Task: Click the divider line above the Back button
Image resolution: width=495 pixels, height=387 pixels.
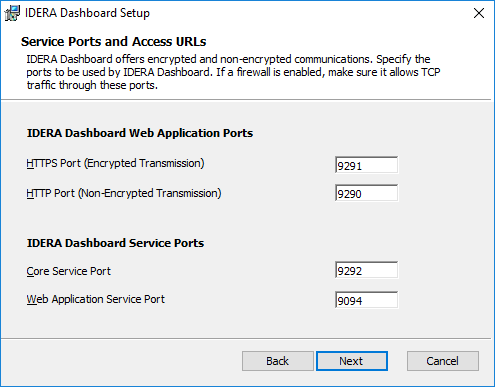Action: (x=246, y=339)
